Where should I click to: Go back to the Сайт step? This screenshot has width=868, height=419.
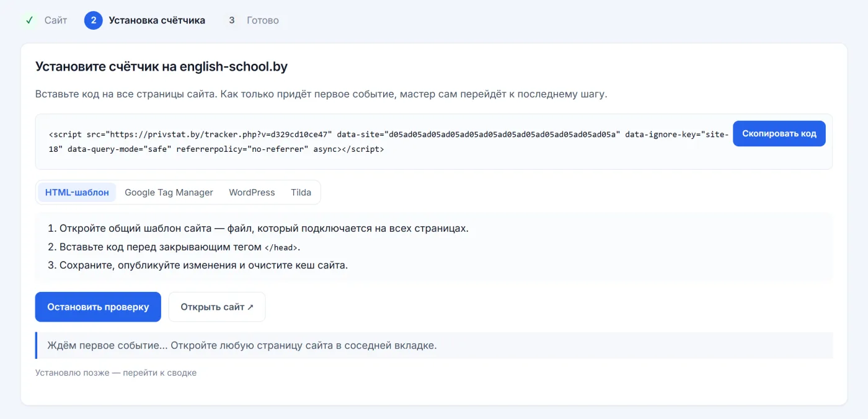pos(56,20)
